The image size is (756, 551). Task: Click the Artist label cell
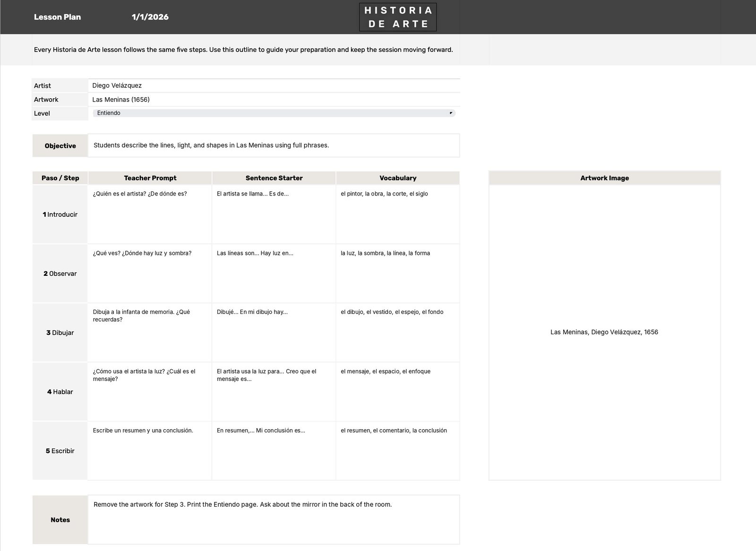click(x=60, y=85)
